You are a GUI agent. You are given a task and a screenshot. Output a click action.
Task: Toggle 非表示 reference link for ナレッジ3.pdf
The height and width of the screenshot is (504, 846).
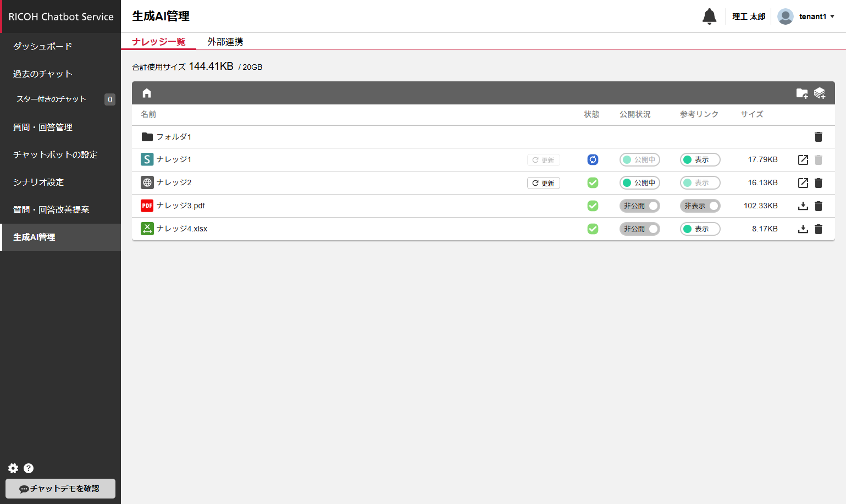coord(700,206)
